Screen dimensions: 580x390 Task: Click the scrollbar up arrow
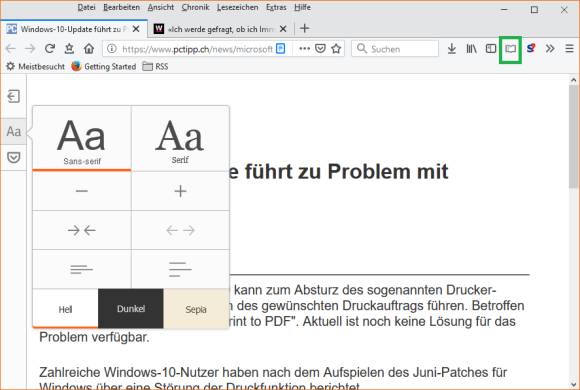(x=573, y=80)
